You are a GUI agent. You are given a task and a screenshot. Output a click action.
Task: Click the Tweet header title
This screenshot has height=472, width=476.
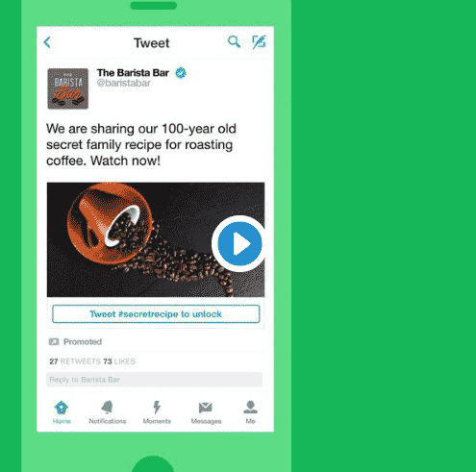coord(152,43)
